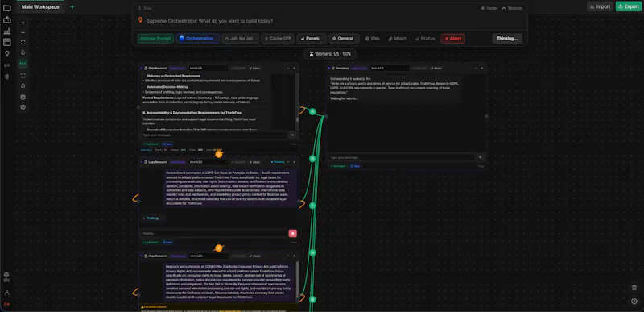Toggle the lower canvas lock icon
The width and height of the screenshot is (644, 312).
pos(23,85)
